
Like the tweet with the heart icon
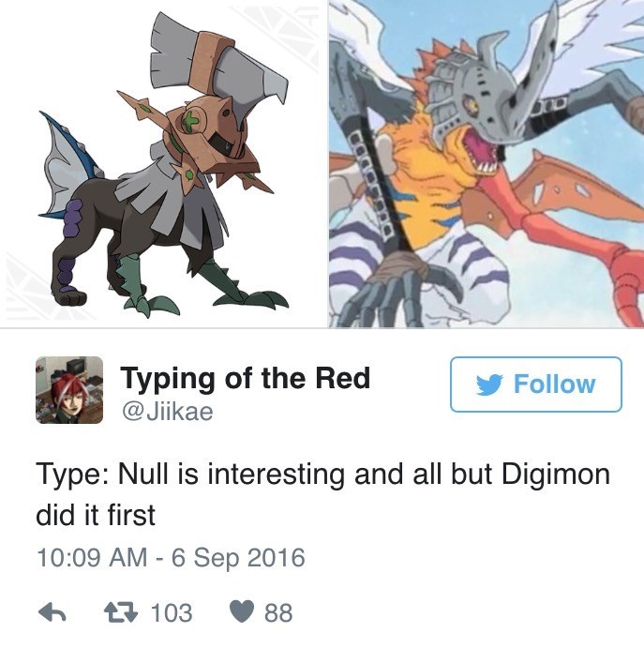tap(242, 612)
